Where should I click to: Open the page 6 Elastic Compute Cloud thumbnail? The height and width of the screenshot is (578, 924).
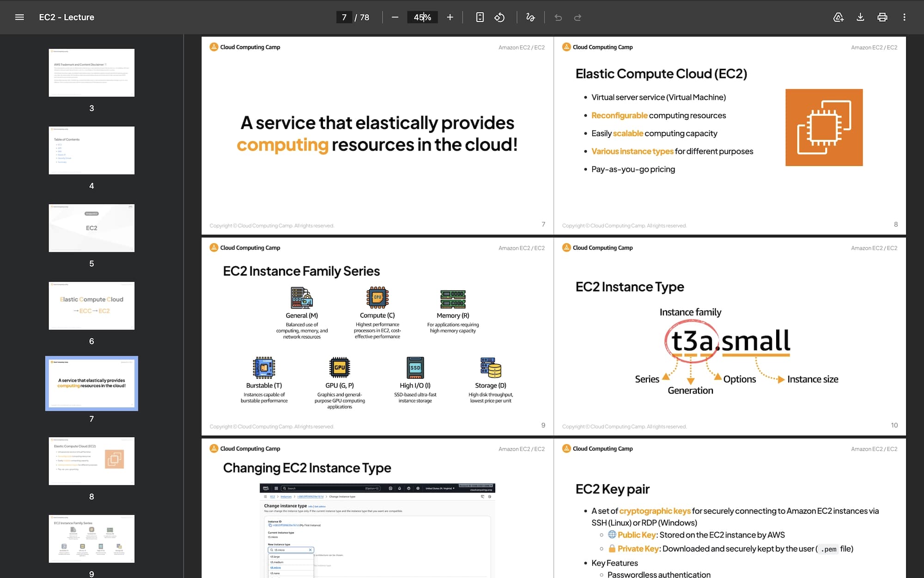91,306
